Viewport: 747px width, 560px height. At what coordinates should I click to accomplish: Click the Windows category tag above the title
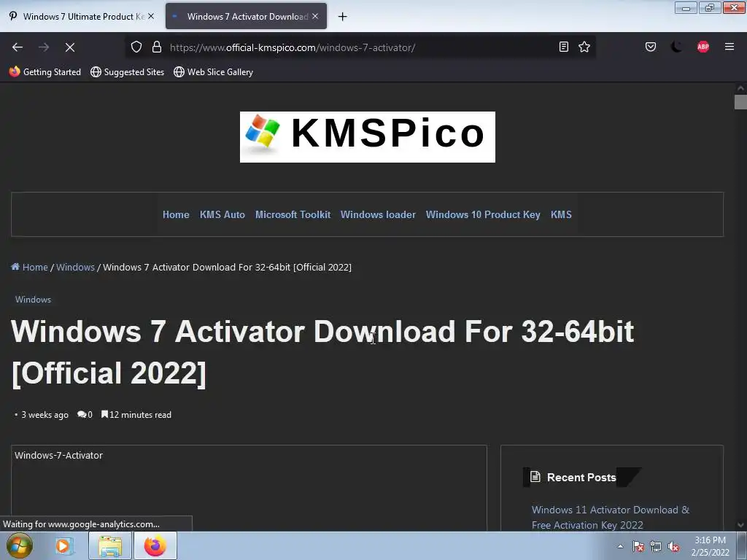tap(33, 300)
